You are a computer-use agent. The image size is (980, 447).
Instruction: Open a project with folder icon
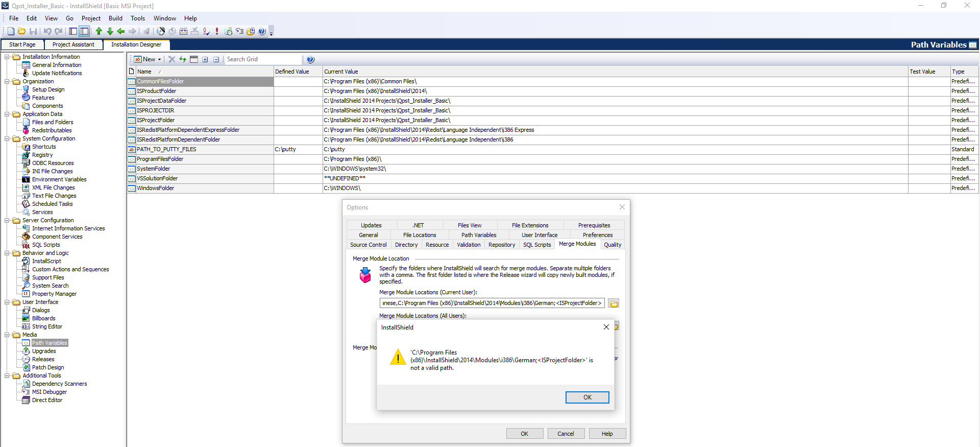(x=22, y=31)
